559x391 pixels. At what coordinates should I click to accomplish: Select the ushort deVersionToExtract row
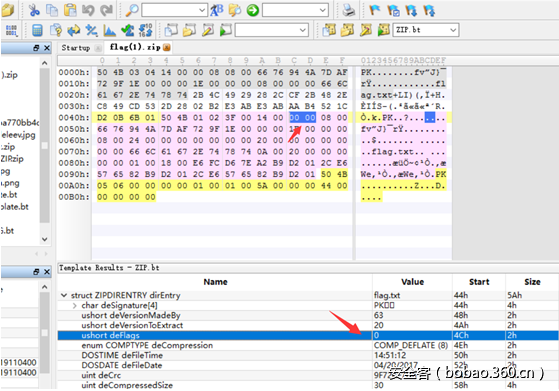click(308, 325)
